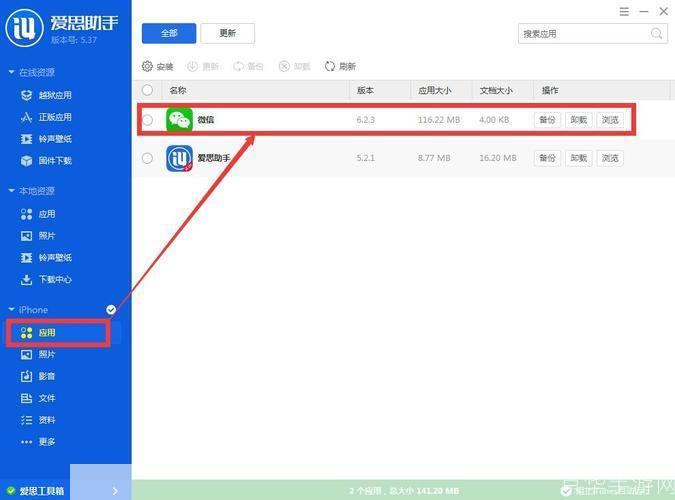
Task: Switch to the 更新 tab
Action: 227,33
